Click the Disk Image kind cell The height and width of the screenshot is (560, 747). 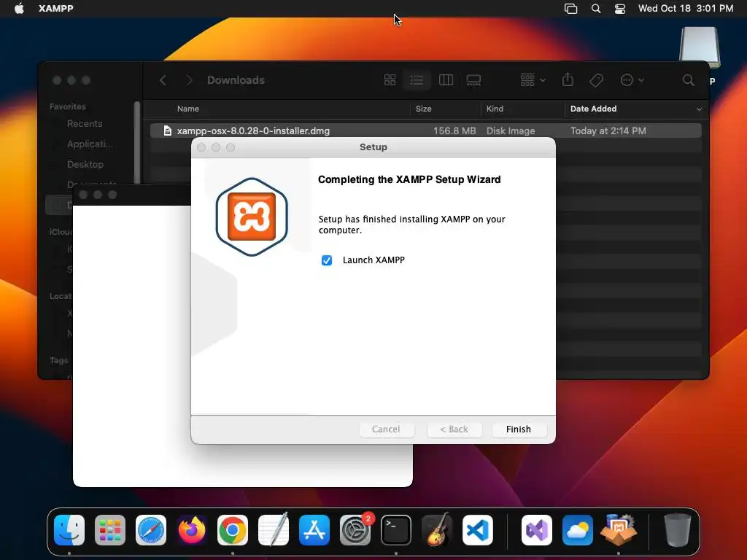point(510,131)
